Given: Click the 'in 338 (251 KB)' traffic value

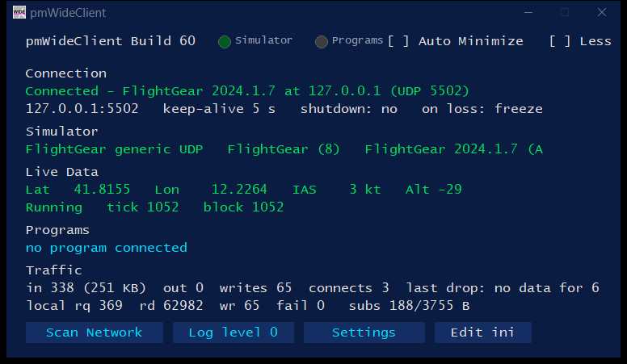Looking at the screenshot, I should (x=86, y=288).
